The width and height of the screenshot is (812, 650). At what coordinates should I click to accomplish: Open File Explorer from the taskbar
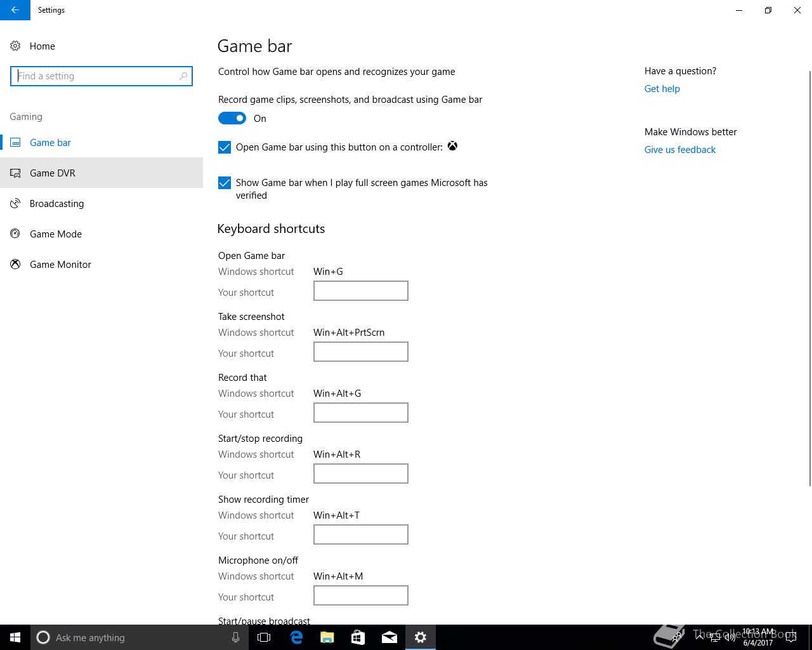pos(327,637)
